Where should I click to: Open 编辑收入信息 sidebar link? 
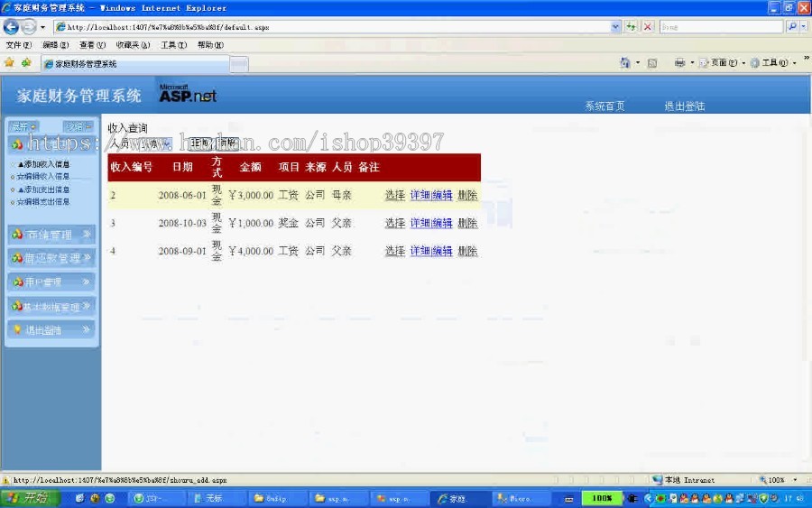(43, 177)
